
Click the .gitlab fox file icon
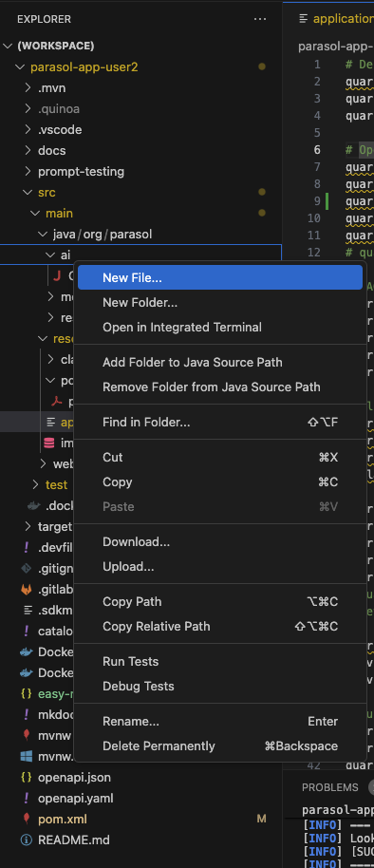click(26, 590)
